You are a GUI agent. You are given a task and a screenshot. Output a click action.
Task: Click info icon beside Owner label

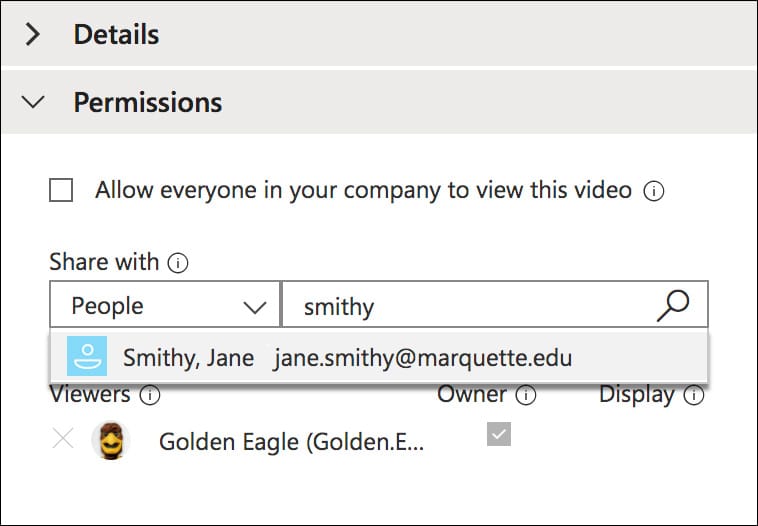(526, 395)
